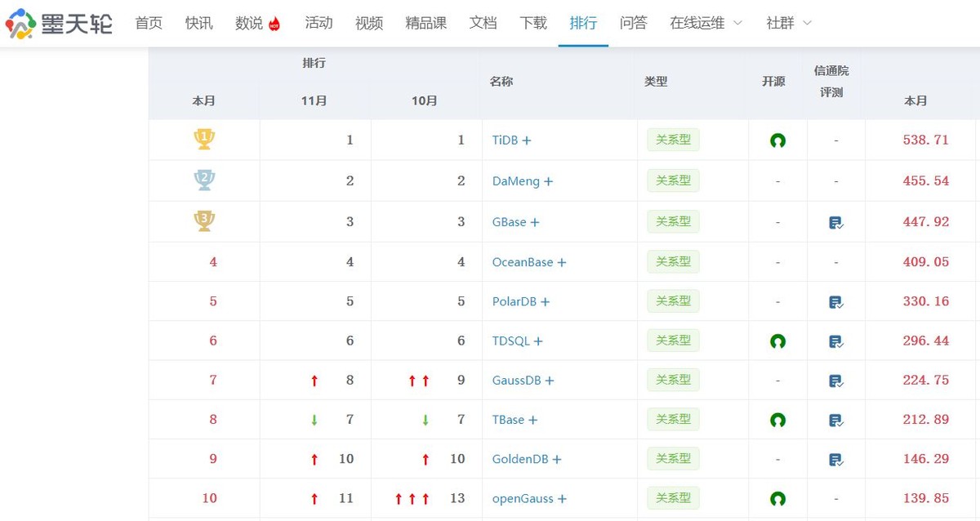Click the 信通院评测 icon in GBase's row
Screen dimensions: 980x521
(835, 221)
